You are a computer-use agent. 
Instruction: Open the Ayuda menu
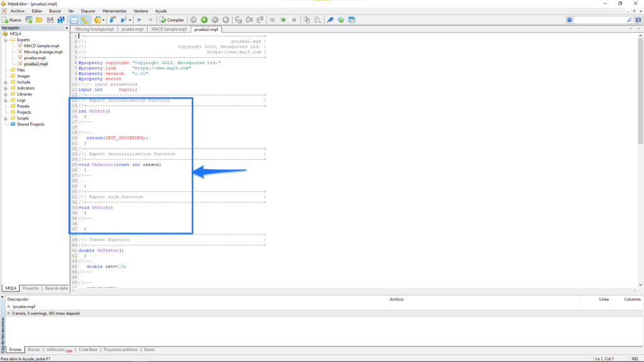pos(161,11)
